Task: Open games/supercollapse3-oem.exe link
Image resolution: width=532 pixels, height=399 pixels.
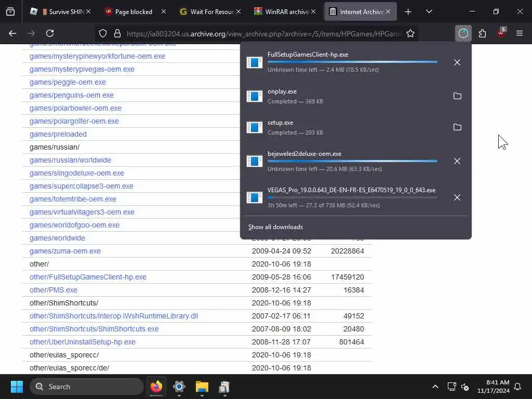Action: click(x=82, y=186)
